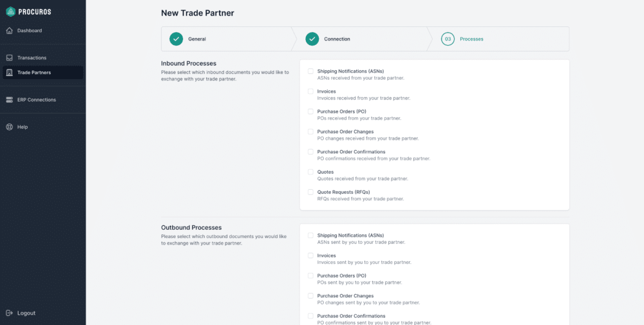Click the Procuros logo icon
The width and height of the screenshot is (644, 325).
point(10,12)
